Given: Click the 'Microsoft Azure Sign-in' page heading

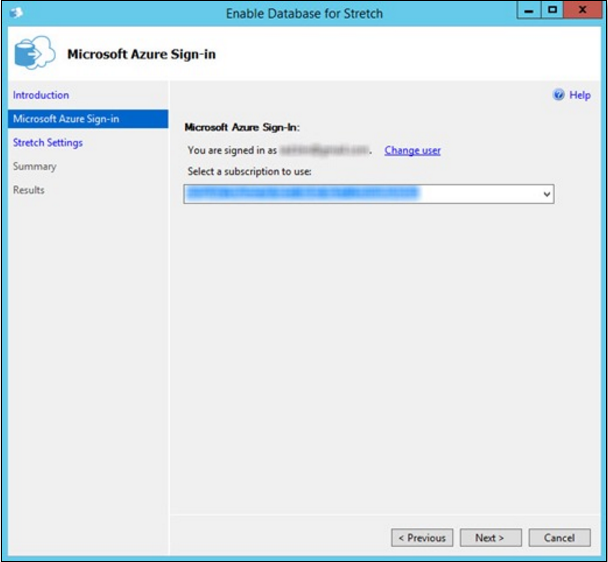Looking at the screenshot, I should point(142,54).
